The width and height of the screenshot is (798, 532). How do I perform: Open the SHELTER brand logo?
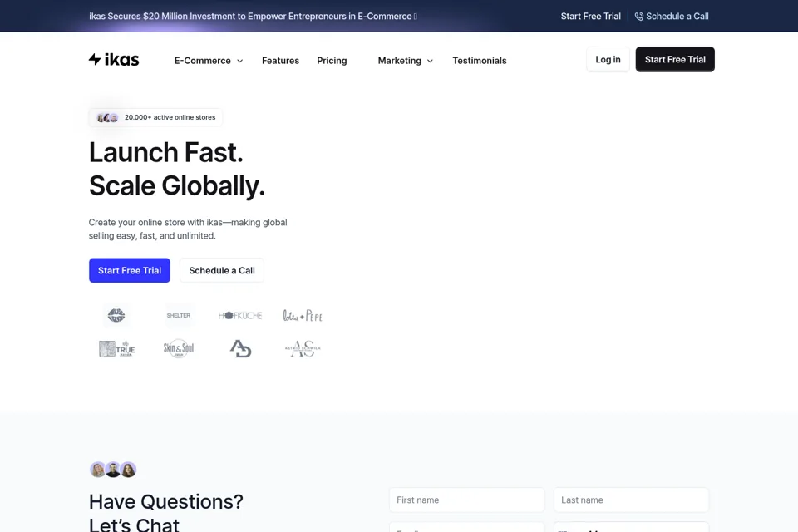coord(178,315)
